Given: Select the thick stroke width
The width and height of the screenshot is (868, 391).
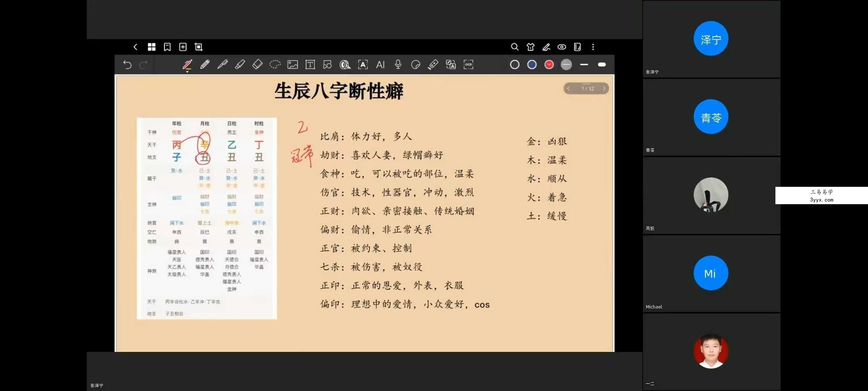Looking at the screenshot, I should pyautogui.click(x=602, y=65).
